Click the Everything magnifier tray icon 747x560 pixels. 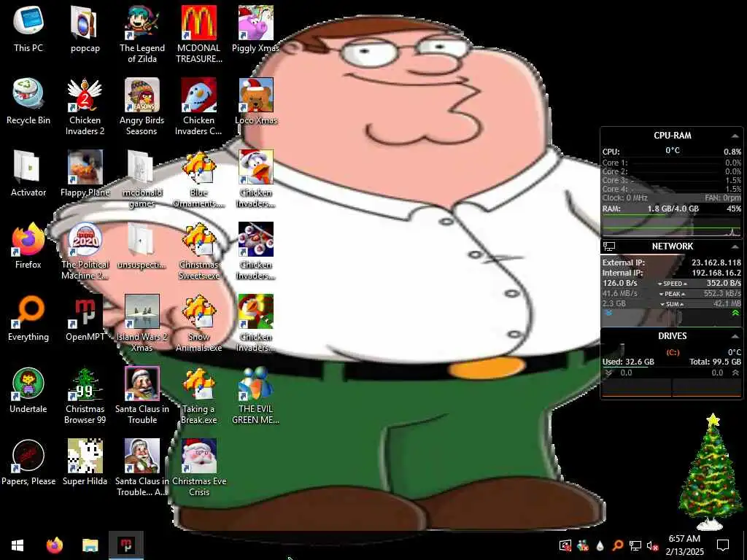[617, 545]
